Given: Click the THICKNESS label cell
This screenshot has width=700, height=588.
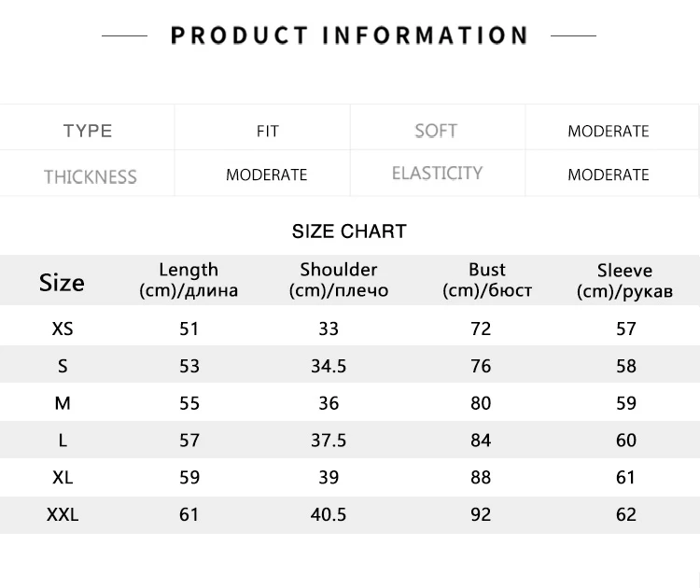Looking at the screenshot, I should pos(90,176).
